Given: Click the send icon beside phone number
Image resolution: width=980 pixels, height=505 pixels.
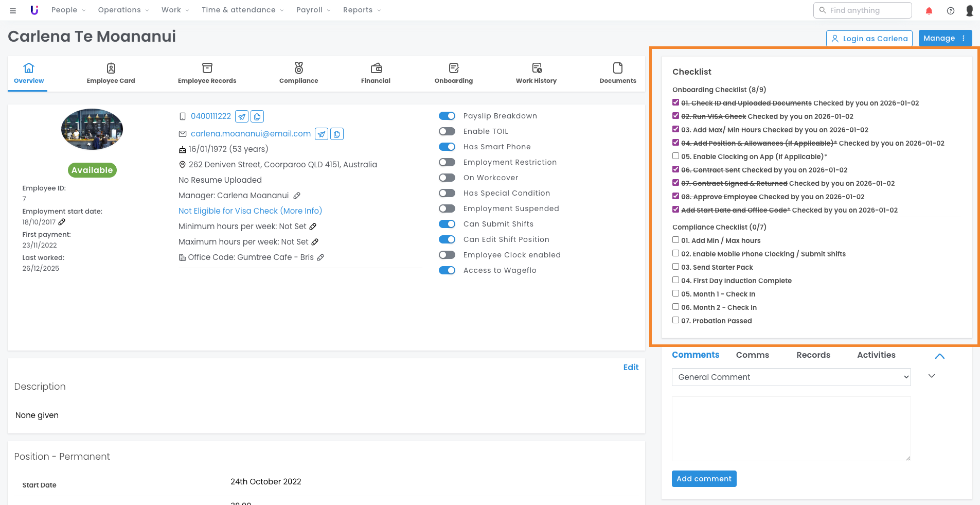Looking at the screenshot, I should (242, 117).
